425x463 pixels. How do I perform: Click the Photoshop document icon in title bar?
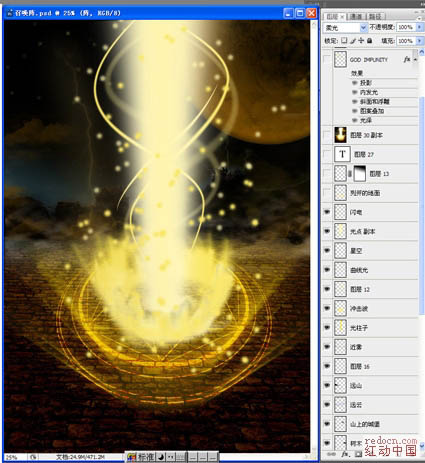pos(10,13)
